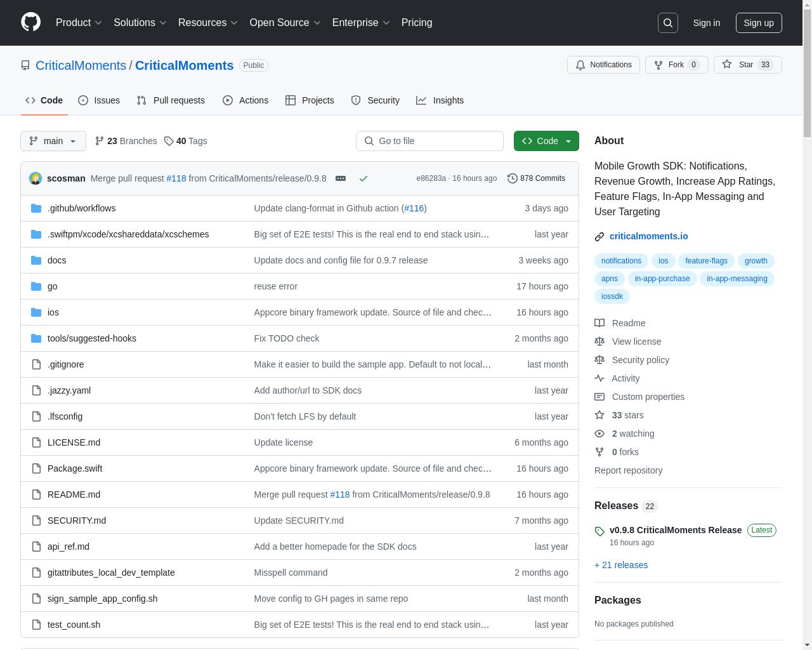
Task: Click the View license scale icon
Action: 599,342
